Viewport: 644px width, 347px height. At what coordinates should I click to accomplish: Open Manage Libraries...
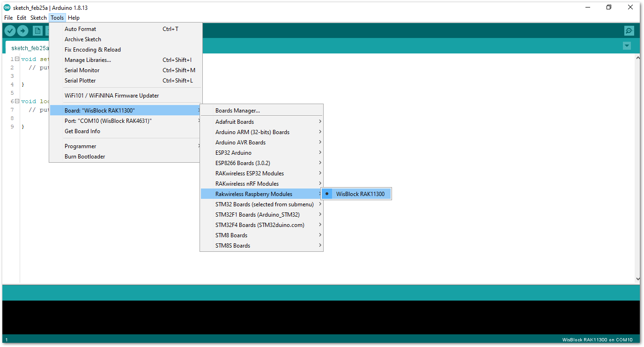(126, 60)
